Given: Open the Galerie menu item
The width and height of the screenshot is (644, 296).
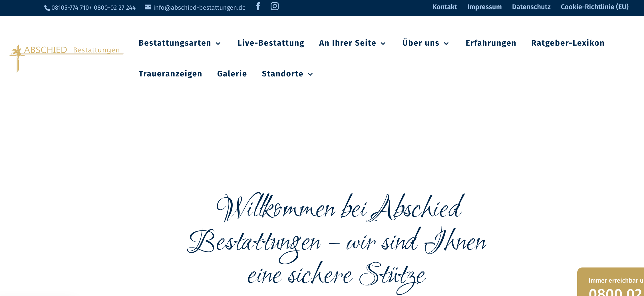Looking at the screenshot, I should click(232, 74).
